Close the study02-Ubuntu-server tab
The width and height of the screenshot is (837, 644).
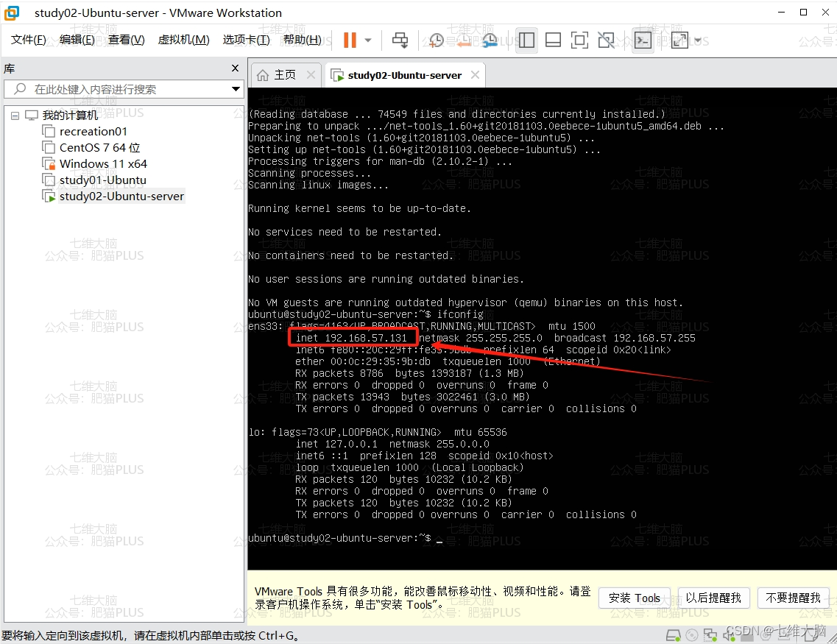[475, 75]
